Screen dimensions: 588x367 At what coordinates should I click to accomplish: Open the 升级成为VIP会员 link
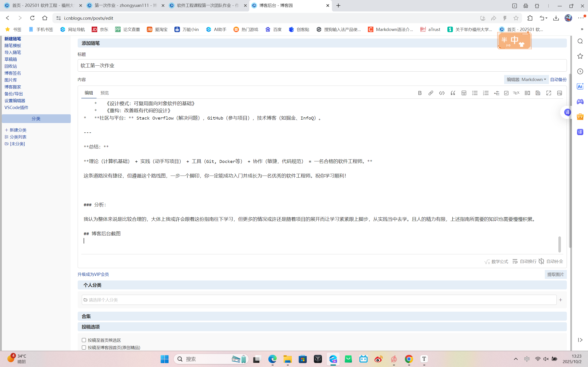(93, 274)
